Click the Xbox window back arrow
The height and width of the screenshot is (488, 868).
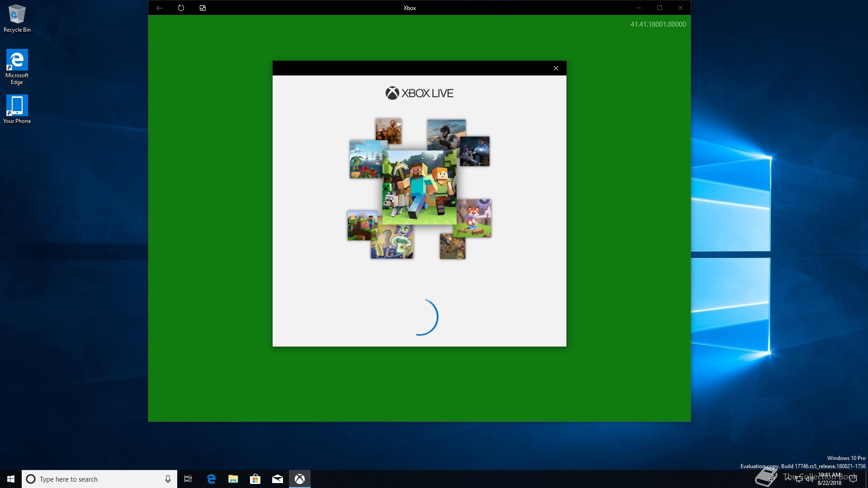click(x=159, y=8)
